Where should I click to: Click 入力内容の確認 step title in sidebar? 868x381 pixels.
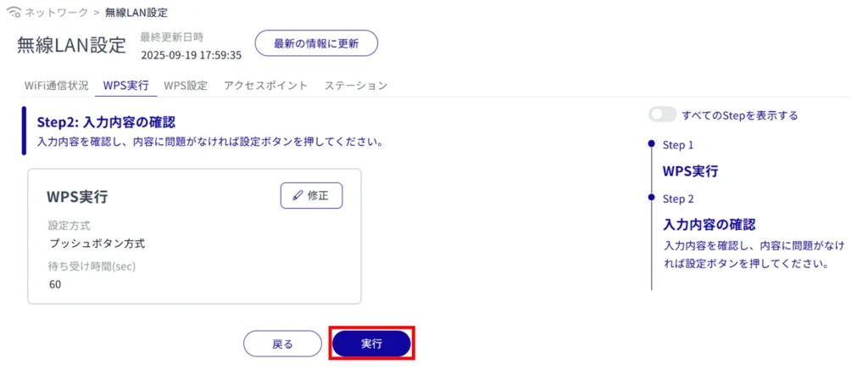[x=709, y=225]
